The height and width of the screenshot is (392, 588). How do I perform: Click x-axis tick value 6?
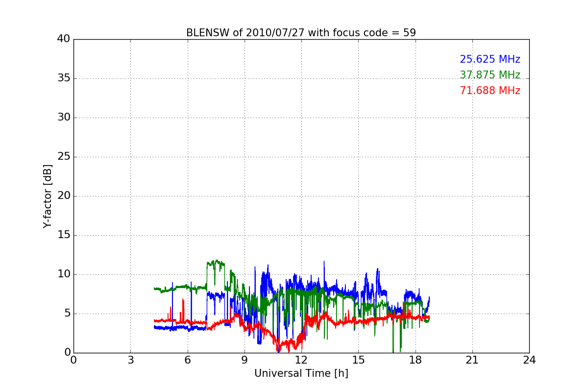tap(187, 360)
